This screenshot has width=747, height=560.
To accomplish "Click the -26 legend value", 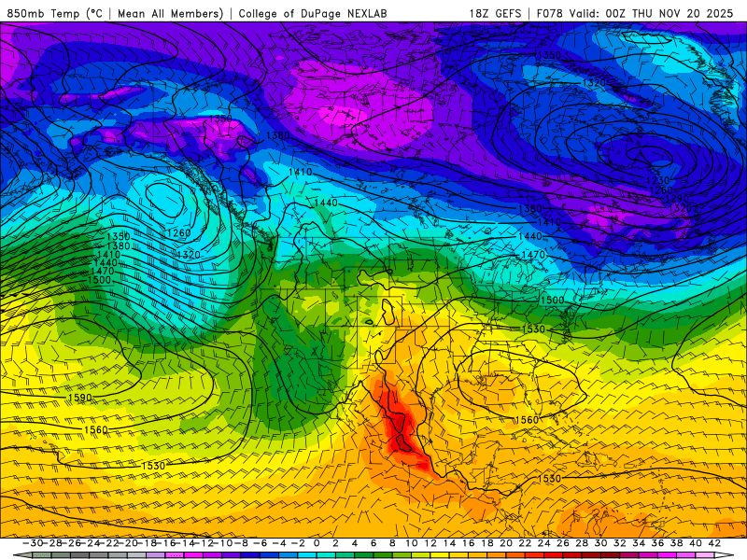I will point(71,543).
